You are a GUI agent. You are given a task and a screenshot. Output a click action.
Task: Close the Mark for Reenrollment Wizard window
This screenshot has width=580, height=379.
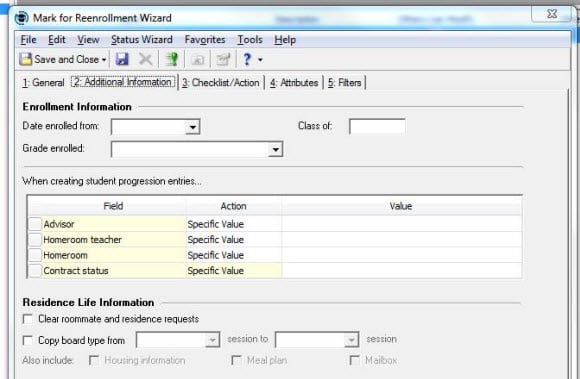point(552,14)
